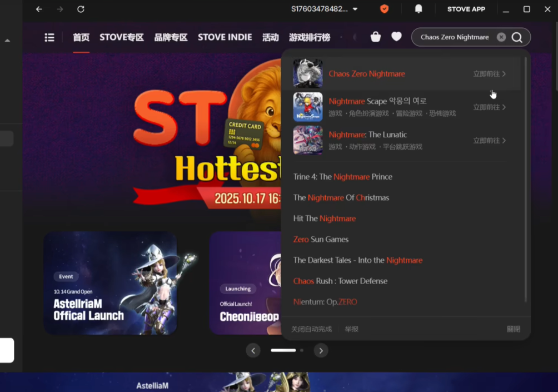Screen dimensions: 558x392
Task: Clear the search field text
Action: coord(501,37)
